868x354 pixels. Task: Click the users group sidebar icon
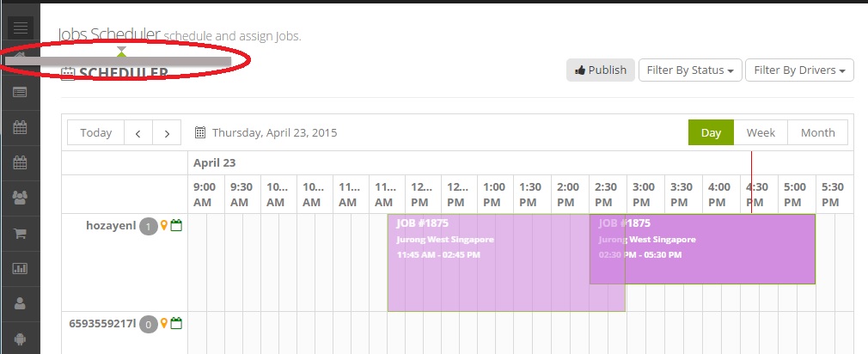click(x=20, y=197)
